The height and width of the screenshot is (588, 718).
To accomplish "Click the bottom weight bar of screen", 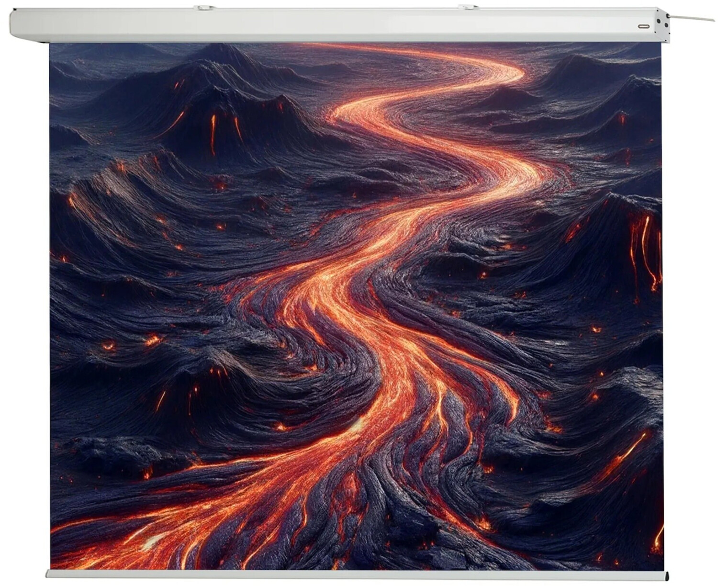I will point(357,574).
